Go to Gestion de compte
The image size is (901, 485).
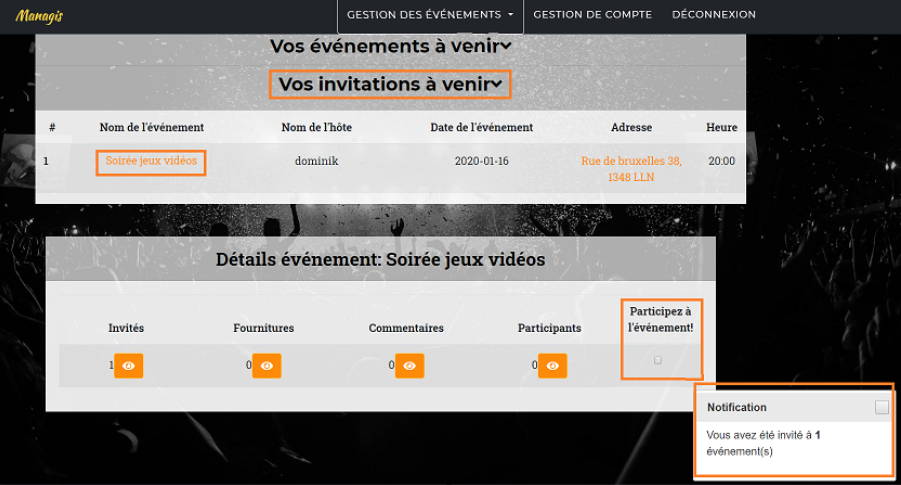coord(592,15)
